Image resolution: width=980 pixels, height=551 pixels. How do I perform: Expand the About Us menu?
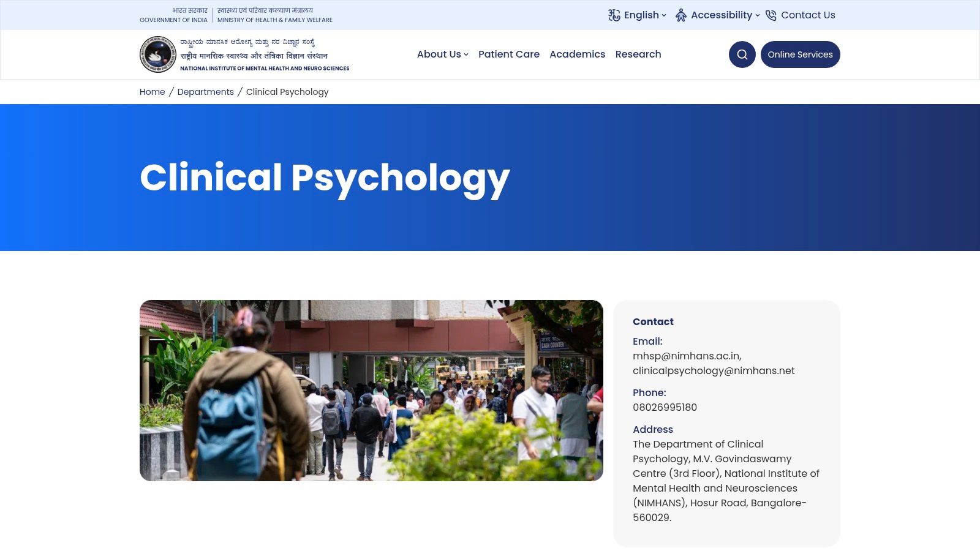click(x=443, y=54)
